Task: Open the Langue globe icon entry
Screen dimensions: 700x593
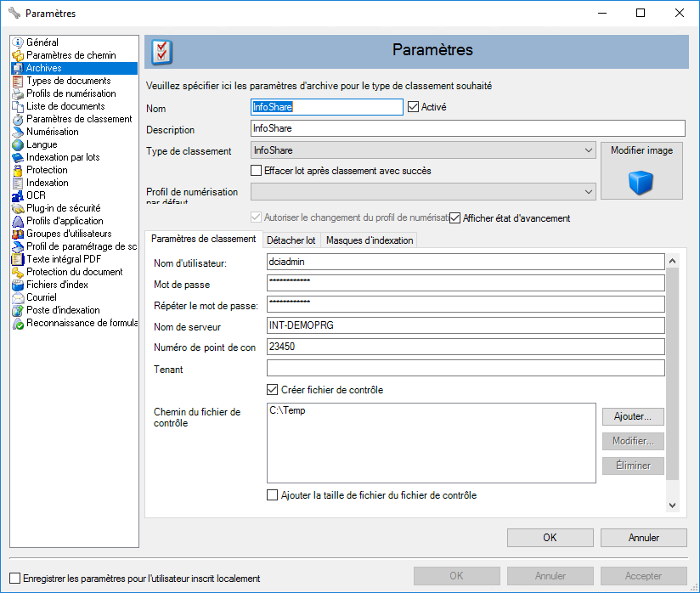Action: [x=18, y=144]
